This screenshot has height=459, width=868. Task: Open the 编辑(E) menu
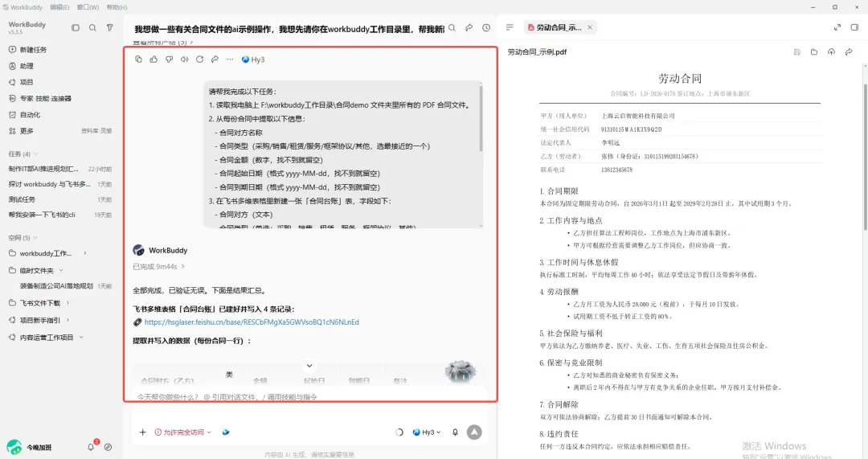(59, 7)
